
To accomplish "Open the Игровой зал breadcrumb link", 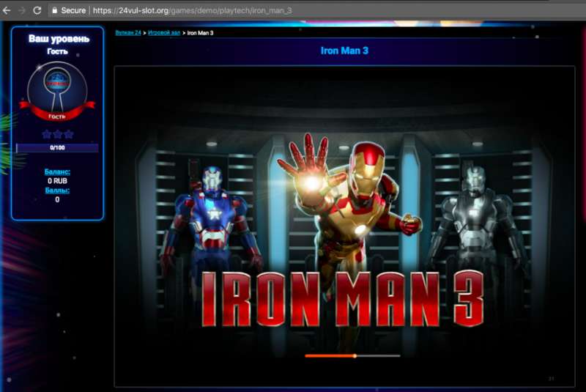I will [x=164, y=33].
